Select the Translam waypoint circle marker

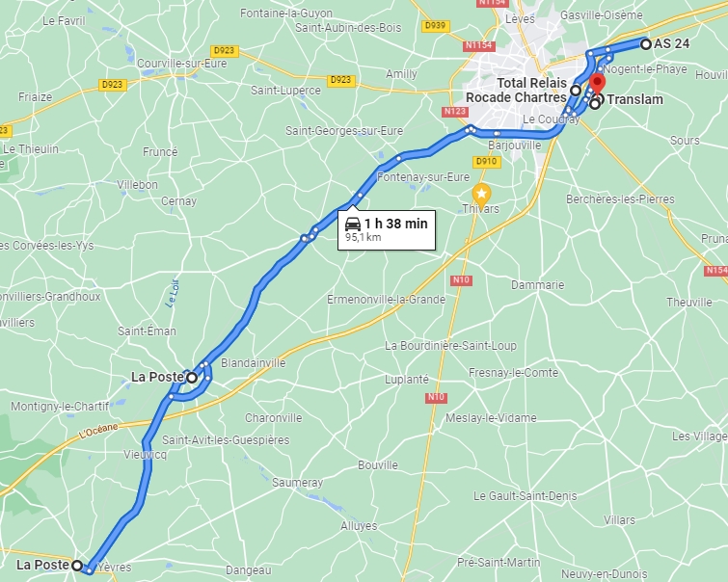595,103
